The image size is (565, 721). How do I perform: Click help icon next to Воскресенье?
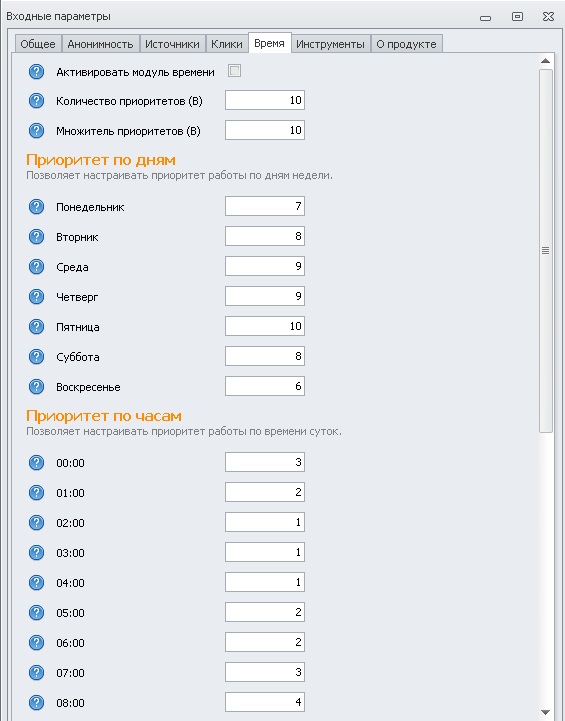coord(36,387)
